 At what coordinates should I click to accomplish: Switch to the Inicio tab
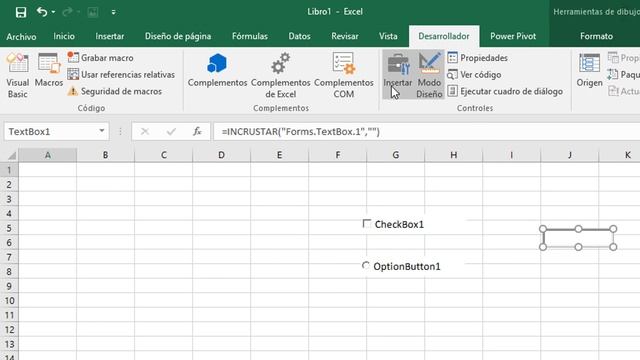pyautogui.click(x=64, y=36)
